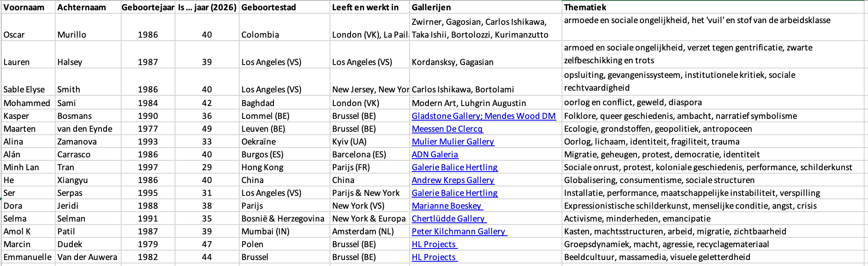Select the Voornaam header cell
The width and height of the screenshot is (868, 266).
[28, 7]
